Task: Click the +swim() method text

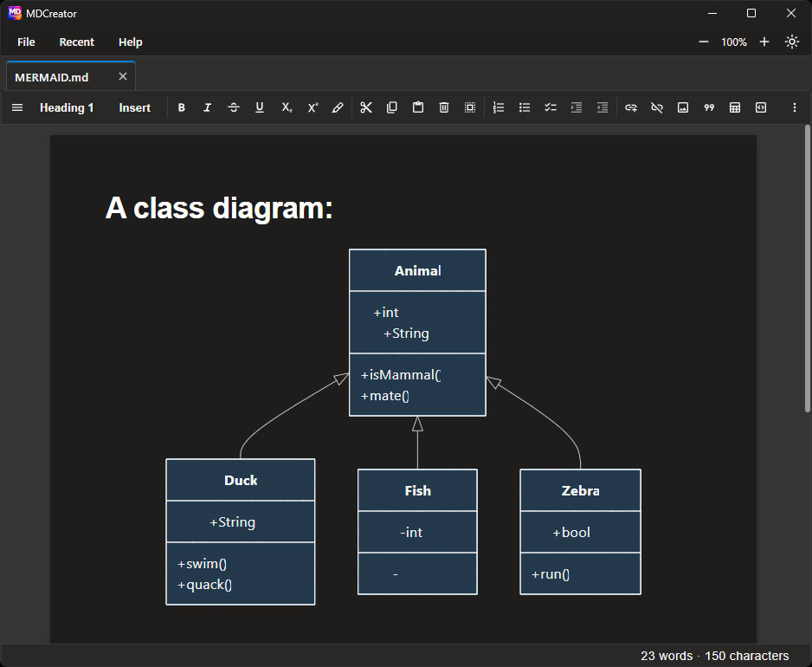Action: point(202,564)
